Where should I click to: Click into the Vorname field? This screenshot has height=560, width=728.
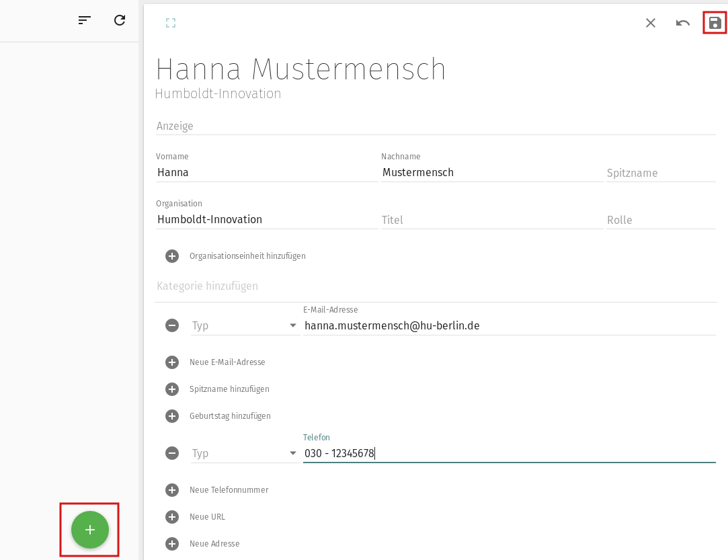[x=266, y=173]
